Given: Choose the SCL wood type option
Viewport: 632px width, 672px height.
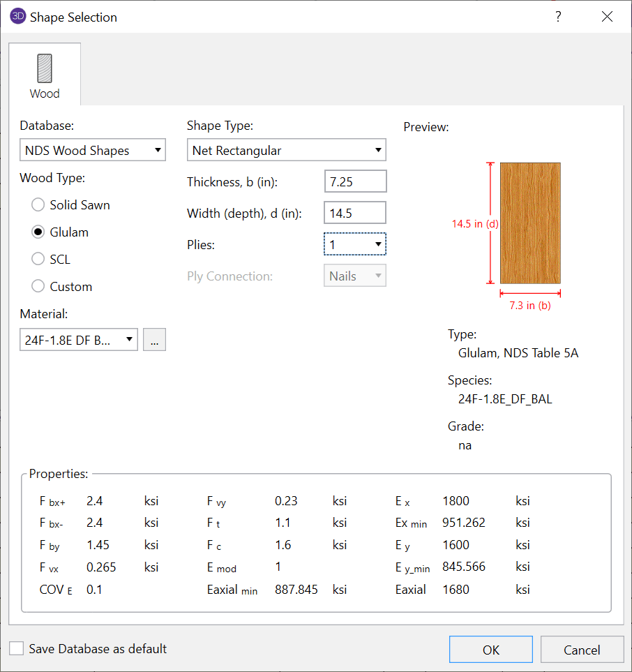Looking at the screenshot, I should tap(38, 260).
